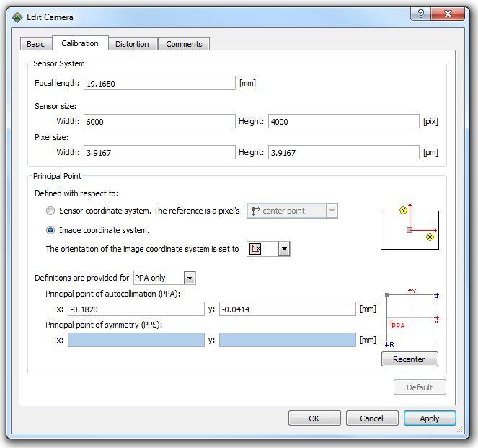Select the Sensor coordinate system radio button
This screenshot has width=478, height=448.
click(x=50, y=211)
